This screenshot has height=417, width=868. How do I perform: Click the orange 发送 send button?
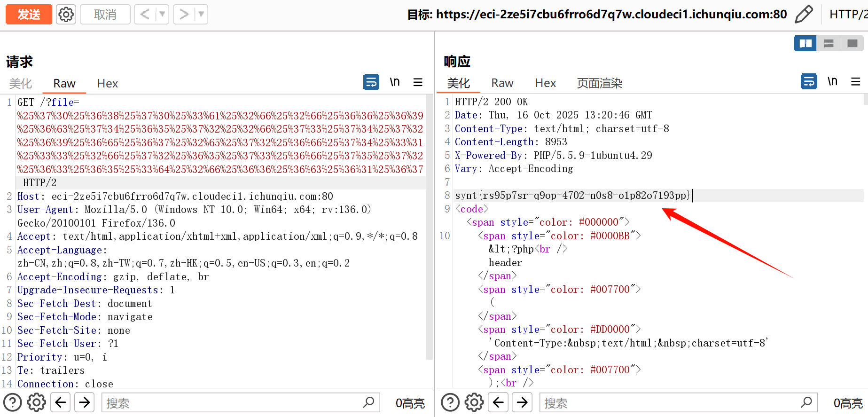coord(29,15)
